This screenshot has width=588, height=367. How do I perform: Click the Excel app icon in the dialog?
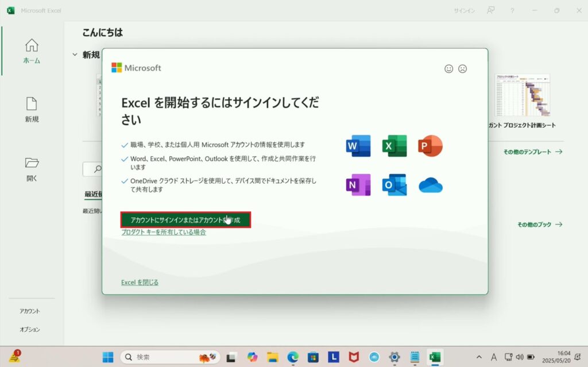394,146
